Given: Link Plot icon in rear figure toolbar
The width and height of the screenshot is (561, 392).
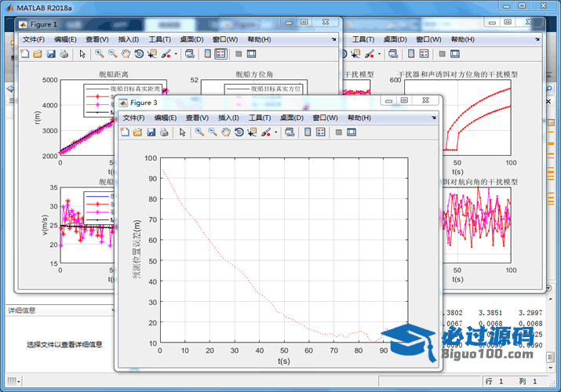Looking at the screenshot, I should pos(393,54).
